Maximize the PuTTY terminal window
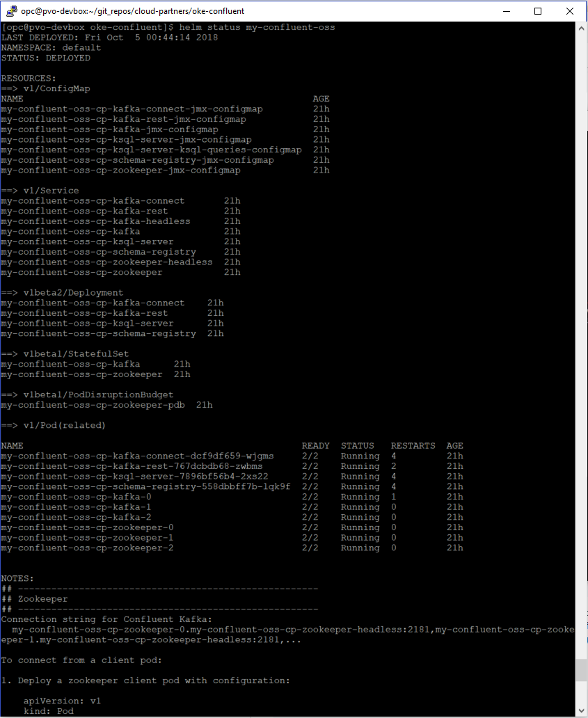This screenshot has height=718, width=588. [538, 11]
